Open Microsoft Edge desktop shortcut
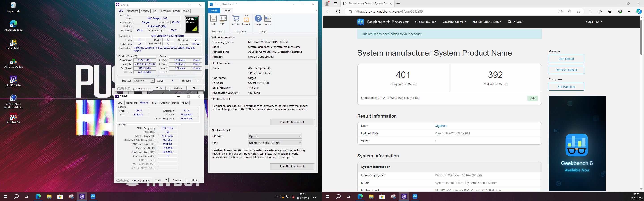 pos(13,25)
